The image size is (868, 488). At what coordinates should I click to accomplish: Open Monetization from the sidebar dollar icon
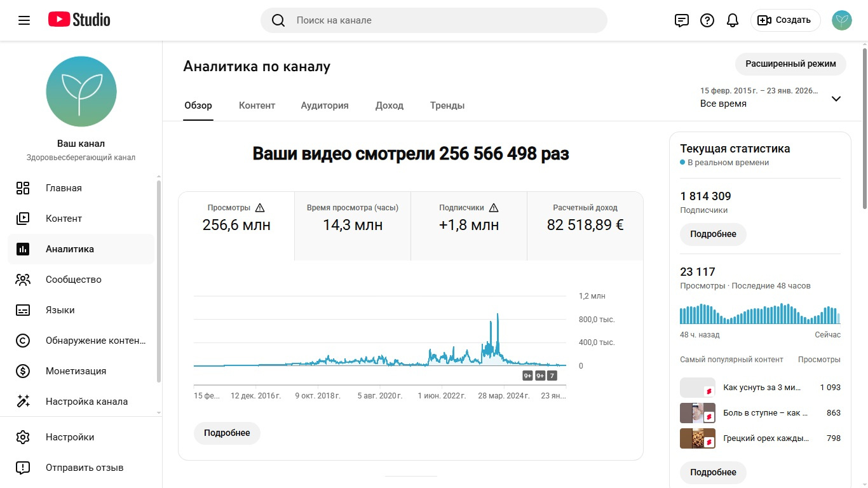(23, 371)
